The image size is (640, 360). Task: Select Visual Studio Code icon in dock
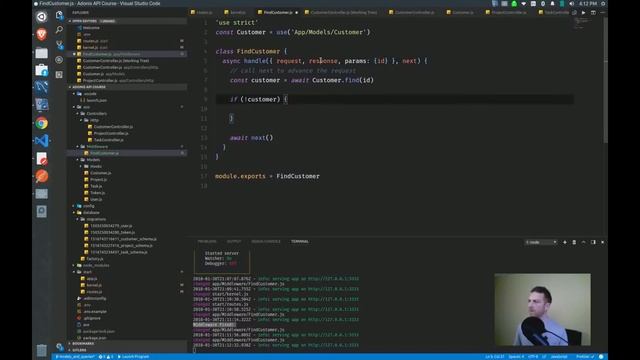click(x=42, y=141)
